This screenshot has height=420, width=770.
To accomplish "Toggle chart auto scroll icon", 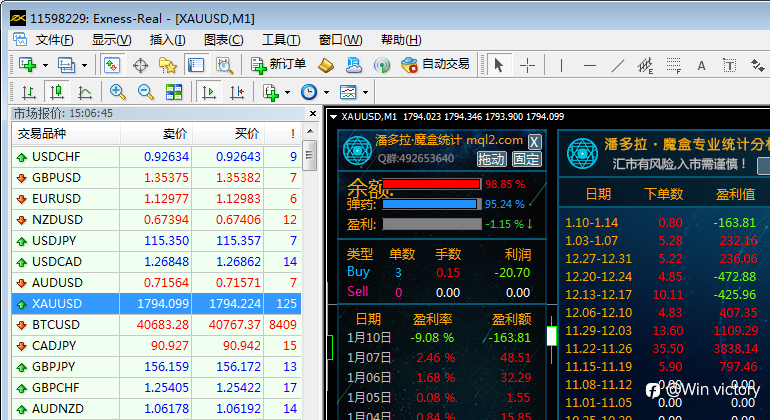I will pos(209,92).
